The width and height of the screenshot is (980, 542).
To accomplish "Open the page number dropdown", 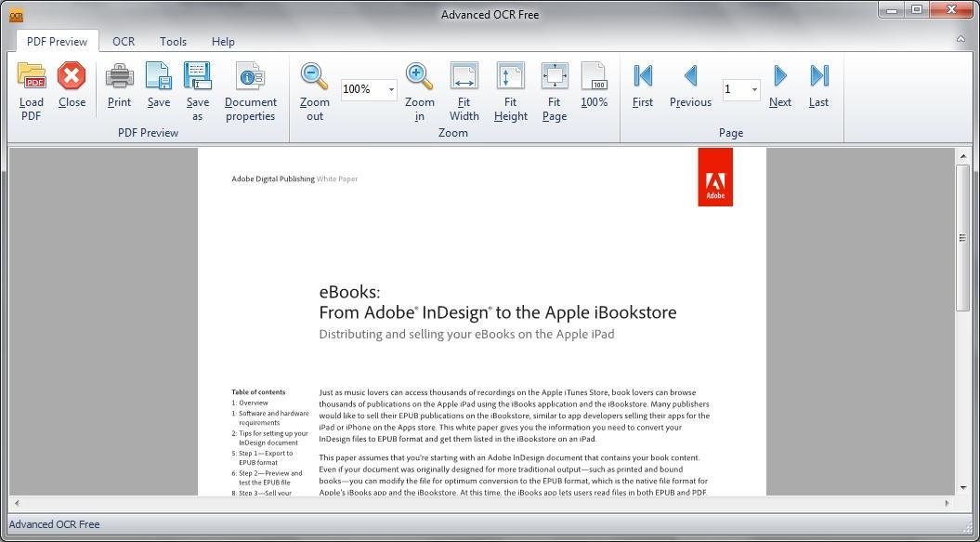I will [x=752, y=89].
